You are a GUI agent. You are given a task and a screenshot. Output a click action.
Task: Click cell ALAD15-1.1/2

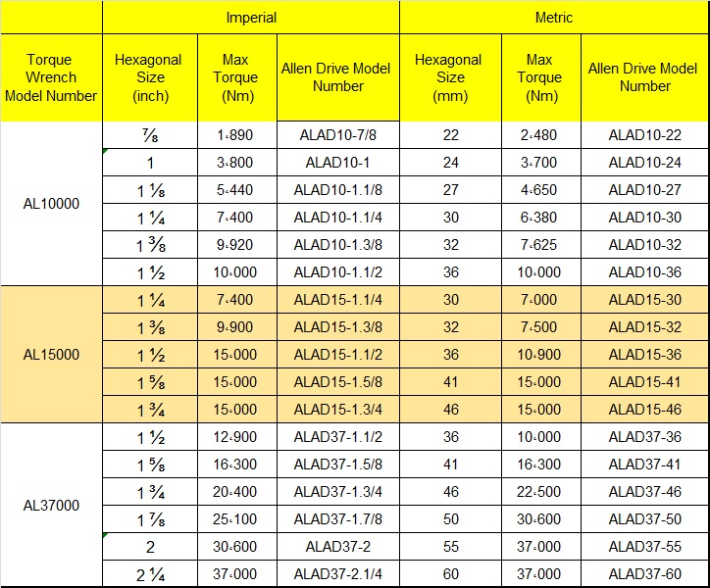pos(338,355)
